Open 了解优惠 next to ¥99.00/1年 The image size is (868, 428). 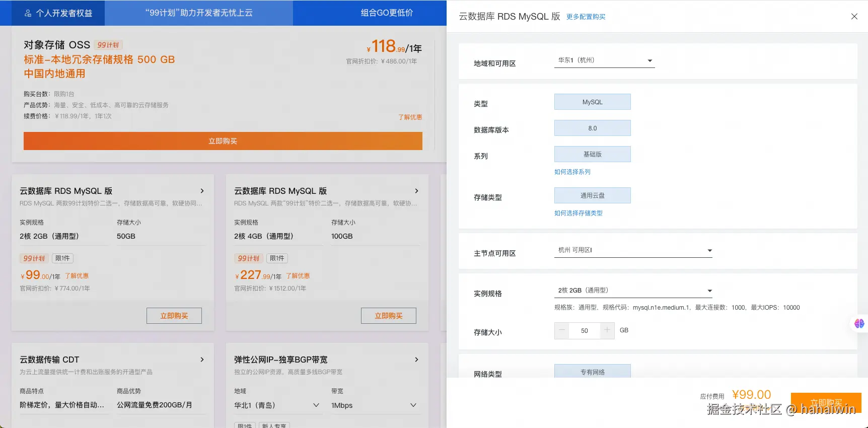[77, 276]
